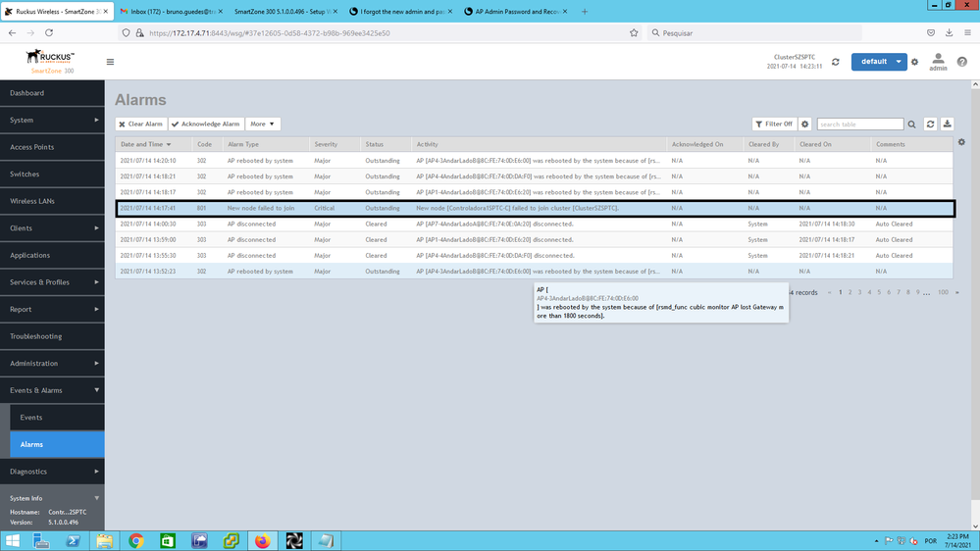Viewport: 980px width, 551px height.
Task: Open the admin user profile icon
Action: [x=939, y=61]
